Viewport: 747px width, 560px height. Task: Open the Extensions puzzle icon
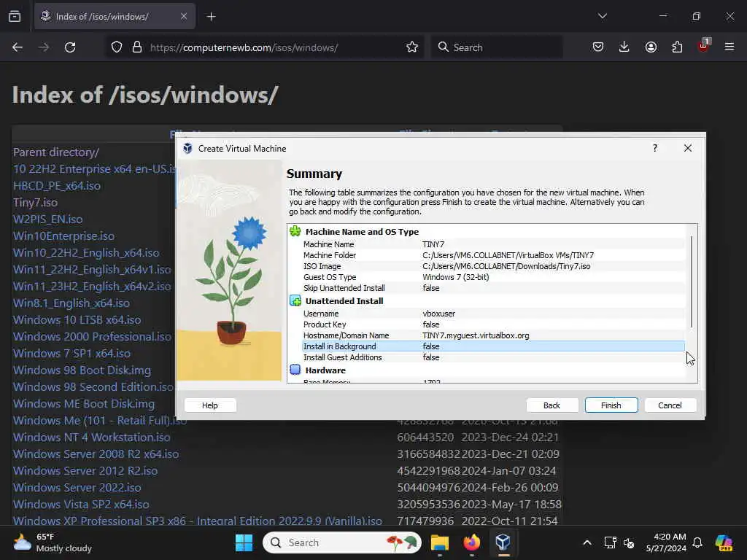point(677,47)
